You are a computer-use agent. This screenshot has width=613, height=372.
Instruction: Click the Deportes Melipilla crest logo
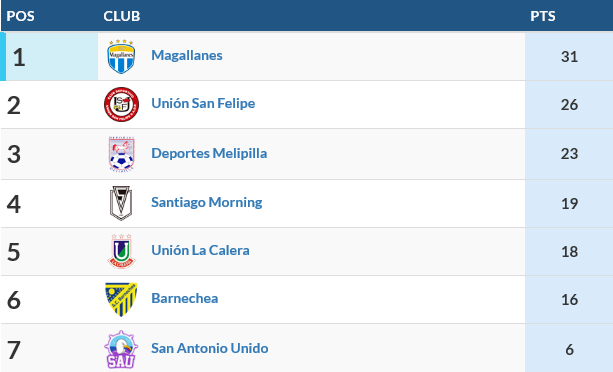121,154
